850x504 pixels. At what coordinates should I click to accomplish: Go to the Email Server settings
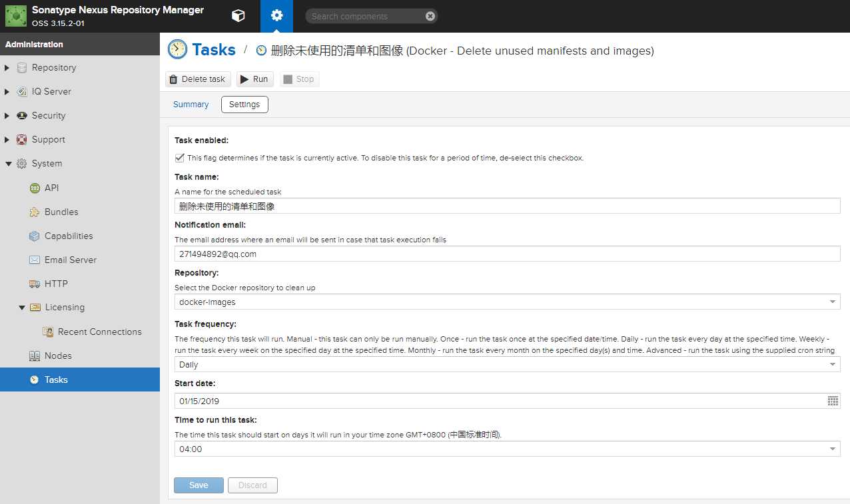70,260
